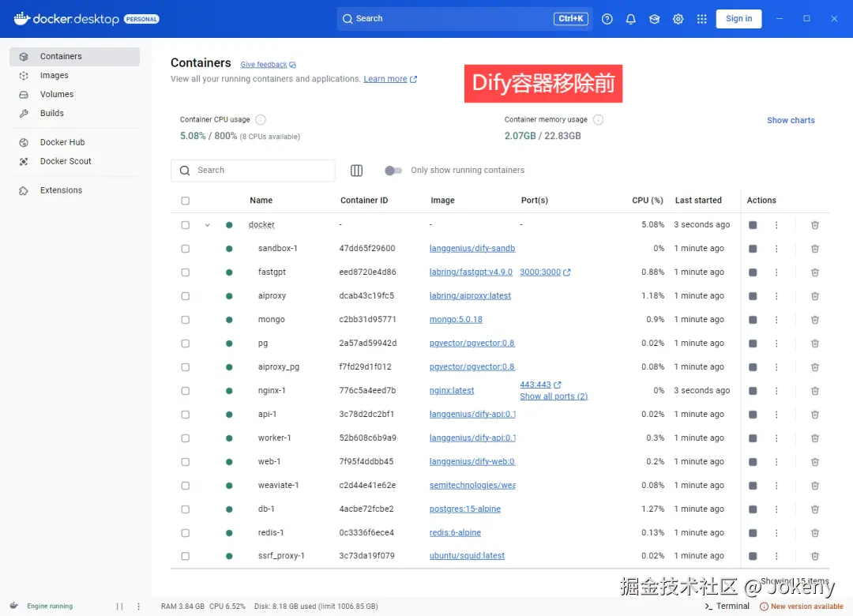Open the Give feedback link
Screen dimensions: 853x616
(269, 64)
